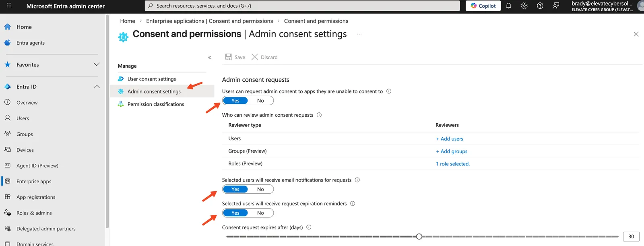Click the sidebar vertical scrollbar
Image resolution: width=644 pixels, height=246 pixels.
point(107,122)
